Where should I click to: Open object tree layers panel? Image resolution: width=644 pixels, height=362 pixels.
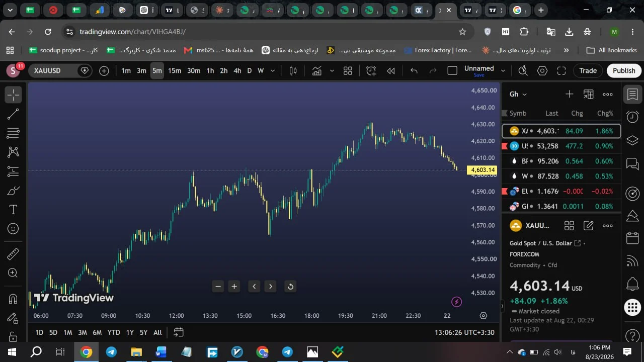click(632, 140)
